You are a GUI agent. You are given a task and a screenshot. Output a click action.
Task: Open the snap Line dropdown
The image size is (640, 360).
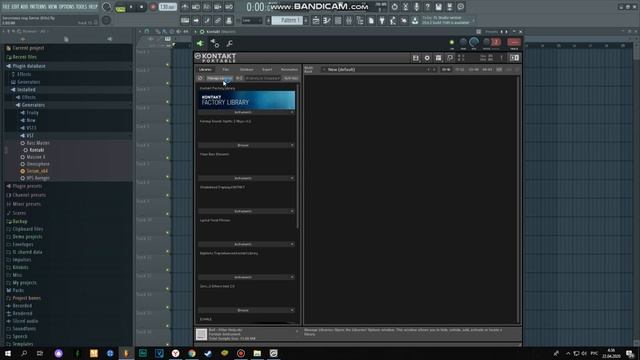pos(252,20)
